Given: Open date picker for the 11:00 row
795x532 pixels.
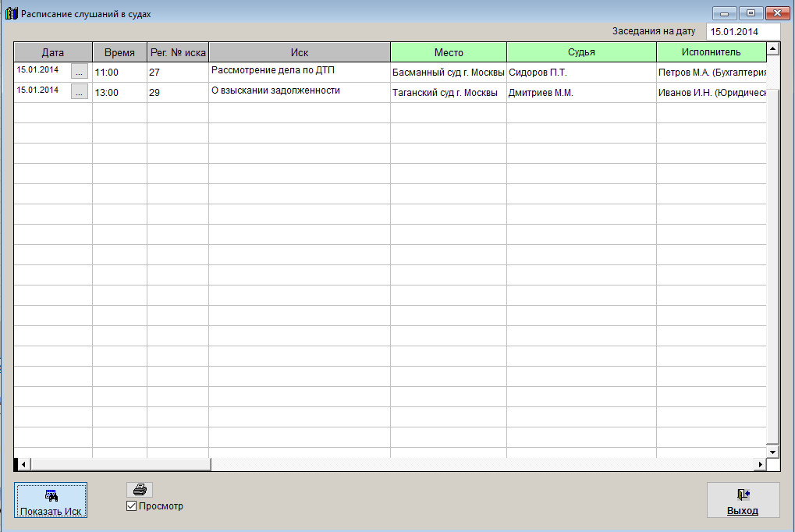Looking at the screenshot, I should 79,72.
